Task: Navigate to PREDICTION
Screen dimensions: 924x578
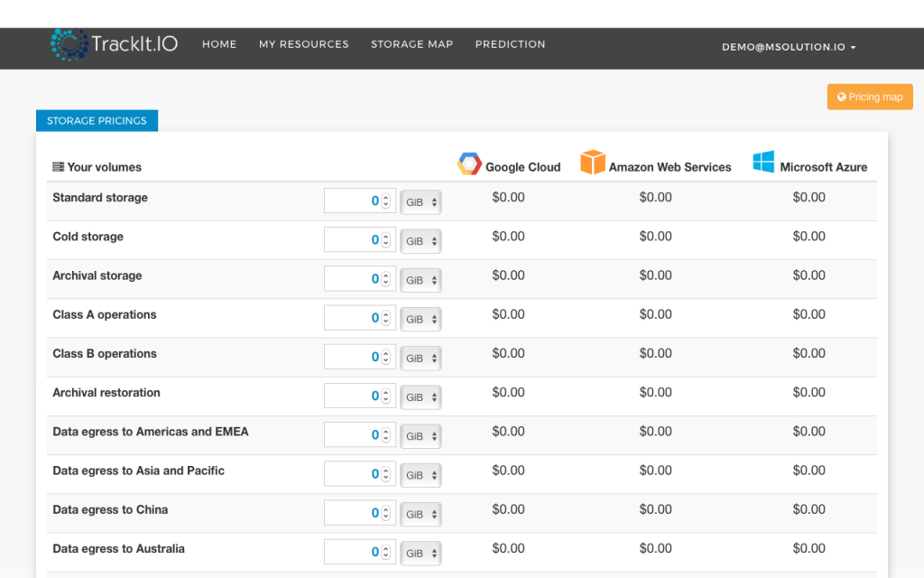Action: point(511,44)
